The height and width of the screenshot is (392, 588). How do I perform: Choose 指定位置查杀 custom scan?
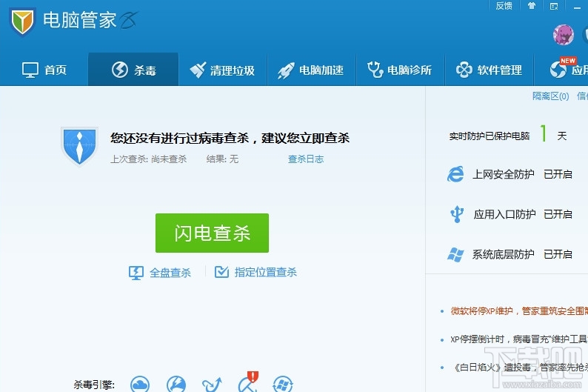pyautogui.click(x=255, y=273)
